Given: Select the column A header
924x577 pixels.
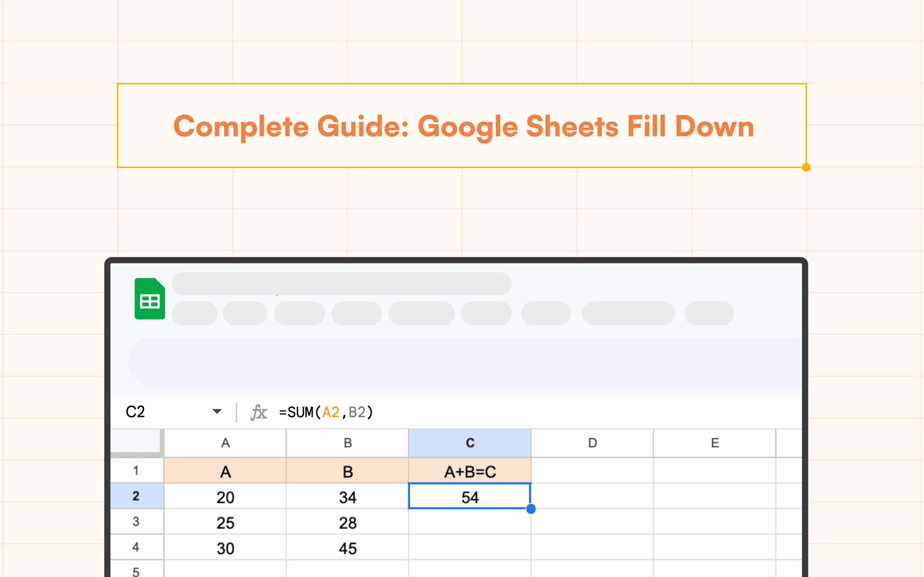Looking at the screenshot, I should click(225, 443).
